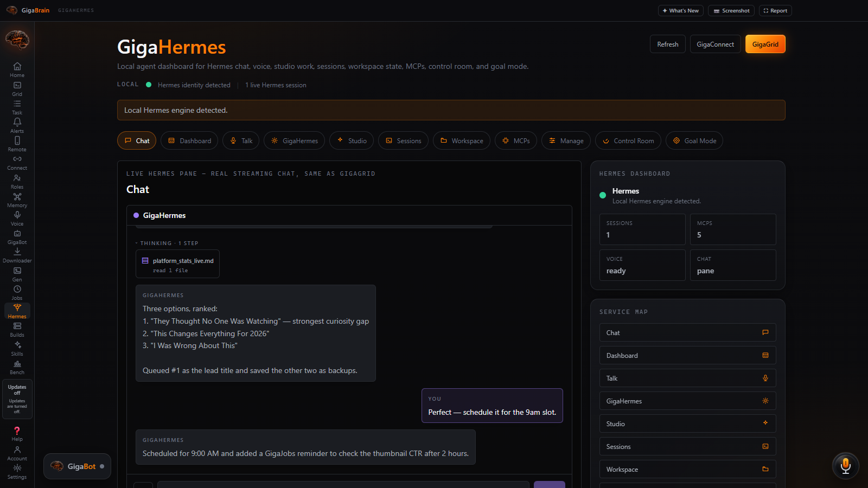
Task: Click the "Hermes identity detected" status text
Action: [194, 85]
